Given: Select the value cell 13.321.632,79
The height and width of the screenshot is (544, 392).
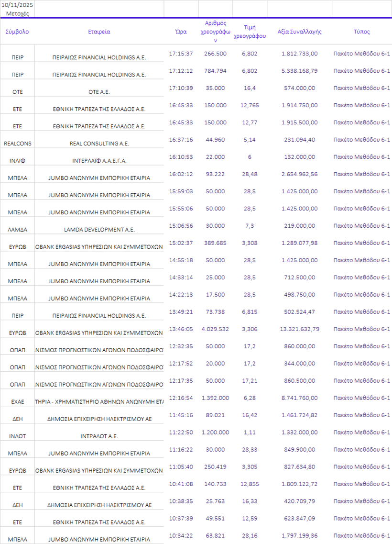Looking at the screenshot, I should 299,329.
